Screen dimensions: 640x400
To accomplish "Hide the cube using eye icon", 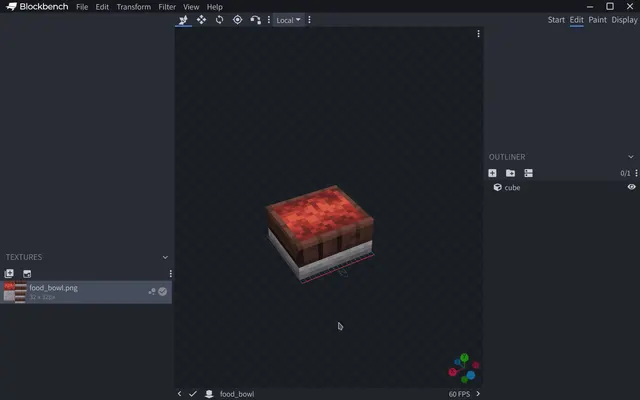I will [631, 187].
